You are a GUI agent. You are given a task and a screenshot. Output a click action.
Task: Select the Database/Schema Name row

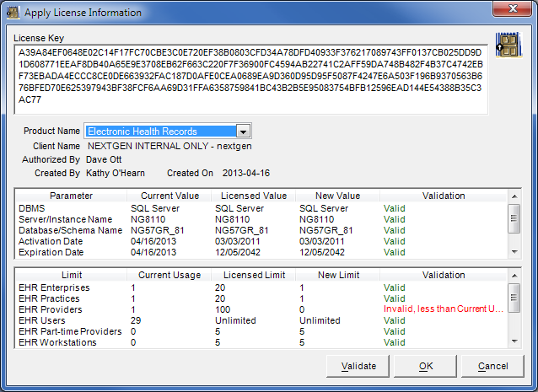(x=261, y=230)
